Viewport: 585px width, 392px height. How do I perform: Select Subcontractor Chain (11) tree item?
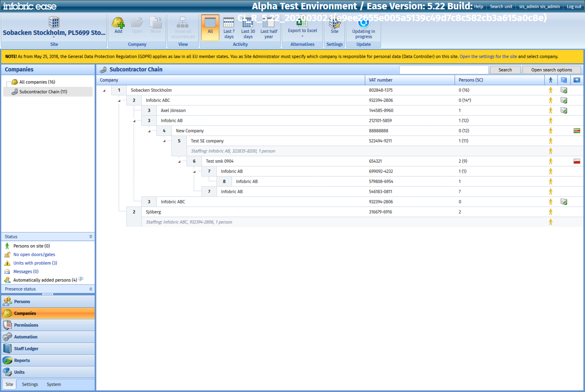(43, 92)
